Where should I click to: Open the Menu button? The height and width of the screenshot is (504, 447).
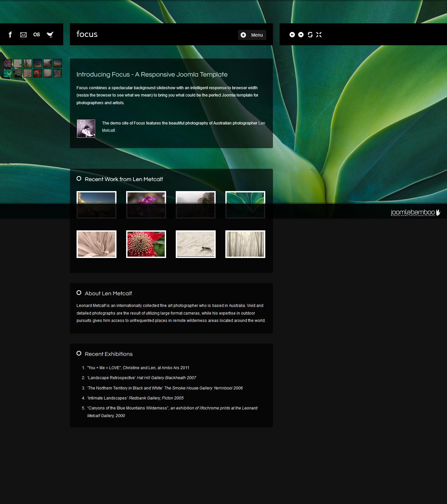(x=252, y=35)
